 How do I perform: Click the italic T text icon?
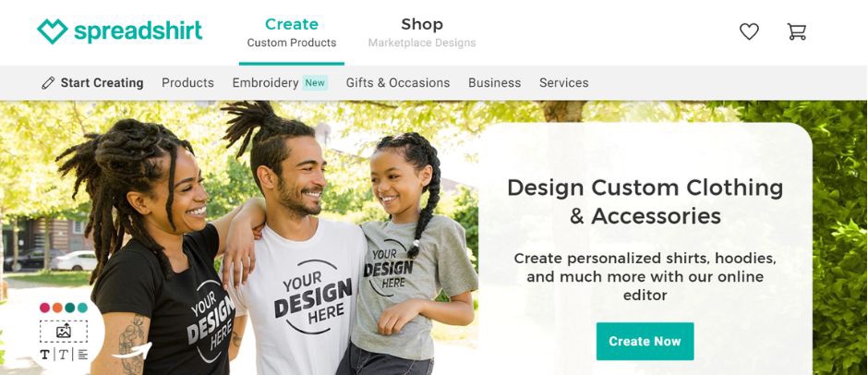[x=63, y=355]
